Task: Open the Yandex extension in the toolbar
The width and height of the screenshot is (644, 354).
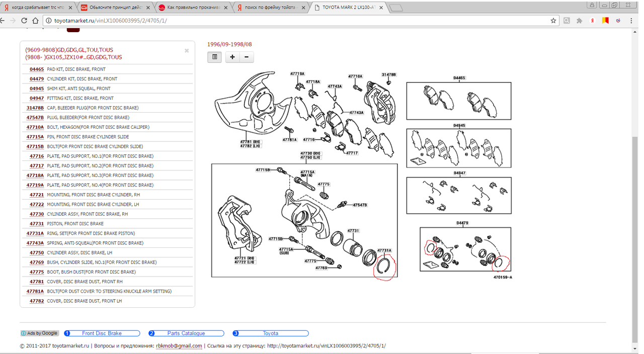Action: coord(593,21)
